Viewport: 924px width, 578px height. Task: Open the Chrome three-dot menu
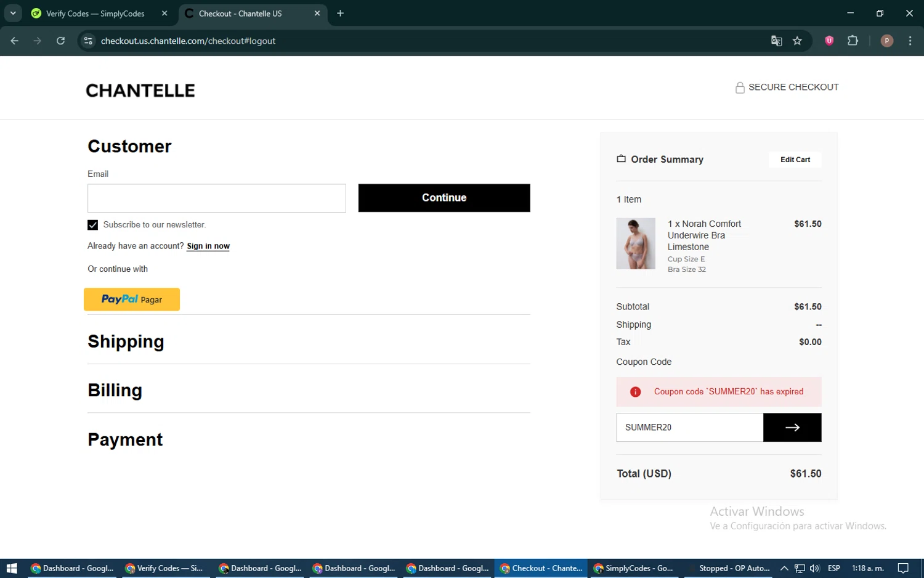click(x=910, y=41)
